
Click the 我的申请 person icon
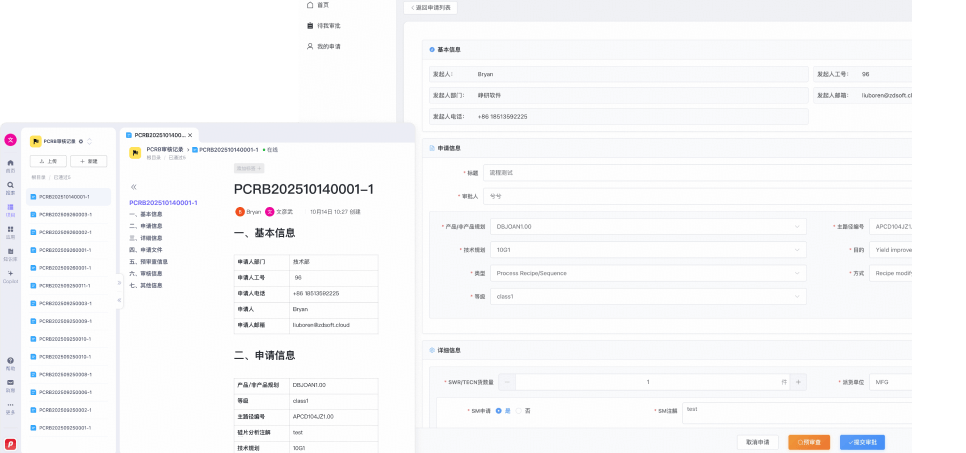point(310,46)
